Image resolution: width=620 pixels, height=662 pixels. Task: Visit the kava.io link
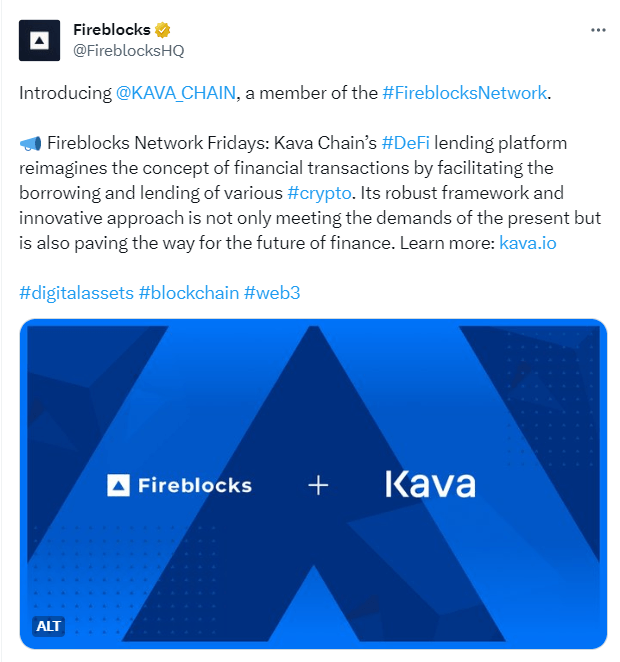pyautogui.click(x=527, y=243)
